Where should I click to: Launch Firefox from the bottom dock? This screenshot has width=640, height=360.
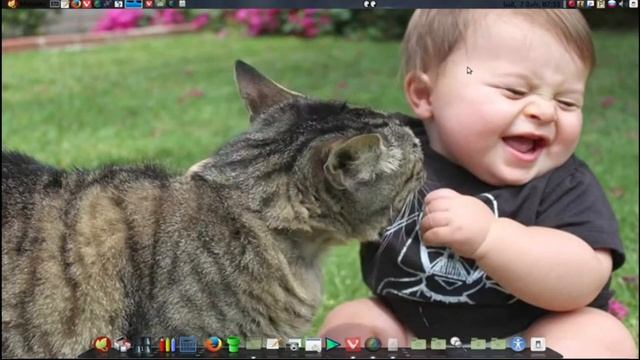tap(213, 344)
